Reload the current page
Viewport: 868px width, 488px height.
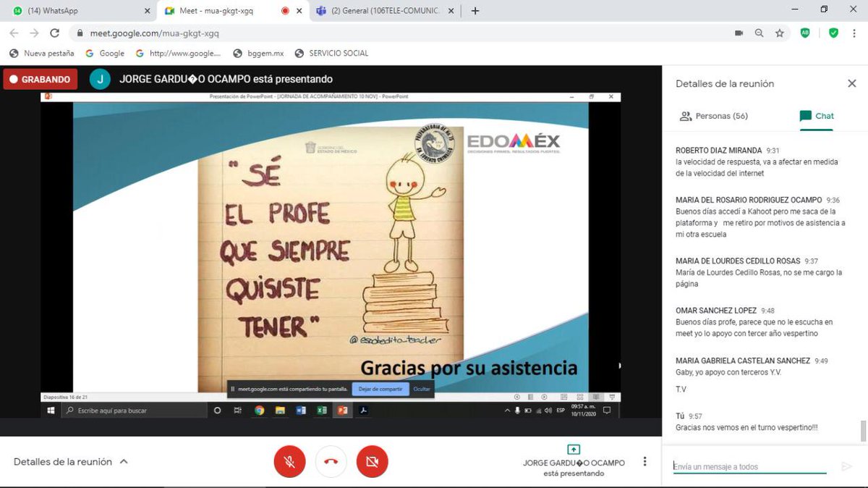(55, 33)
